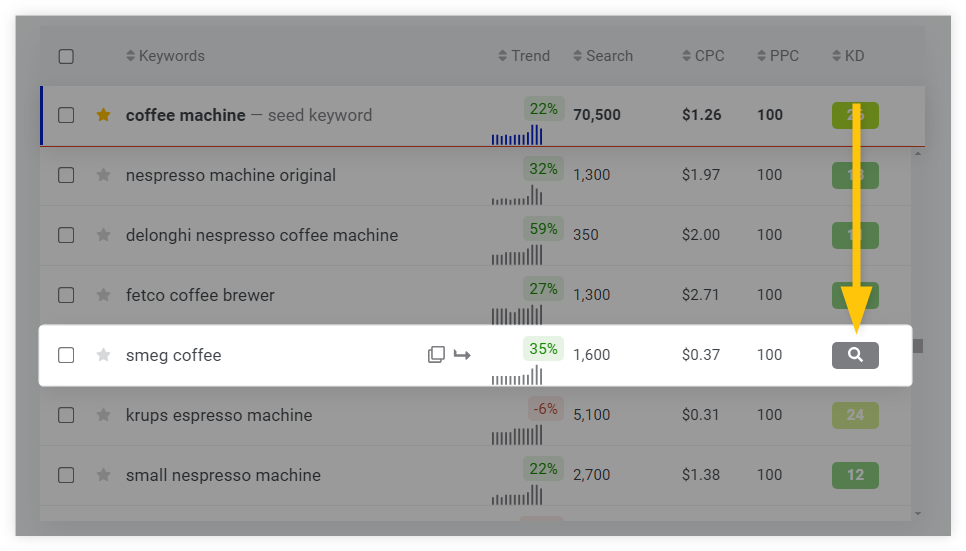966x551 pixels.
Task: Select the delonghi nespresso coffee machine checkbox
Action: click(x=66, y=235)
